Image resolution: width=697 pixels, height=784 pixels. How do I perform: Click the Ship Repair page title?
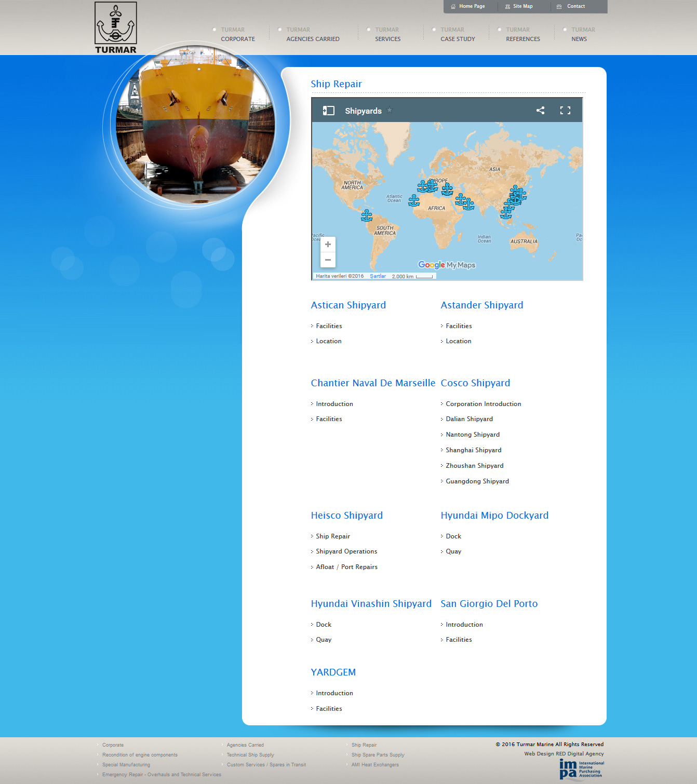point(336,84)
